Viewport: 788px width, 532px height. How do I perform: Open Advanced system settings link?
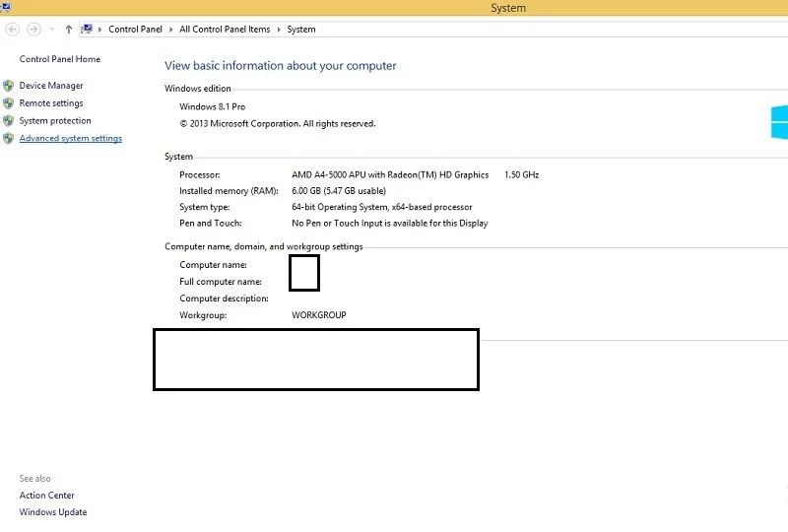70,138
